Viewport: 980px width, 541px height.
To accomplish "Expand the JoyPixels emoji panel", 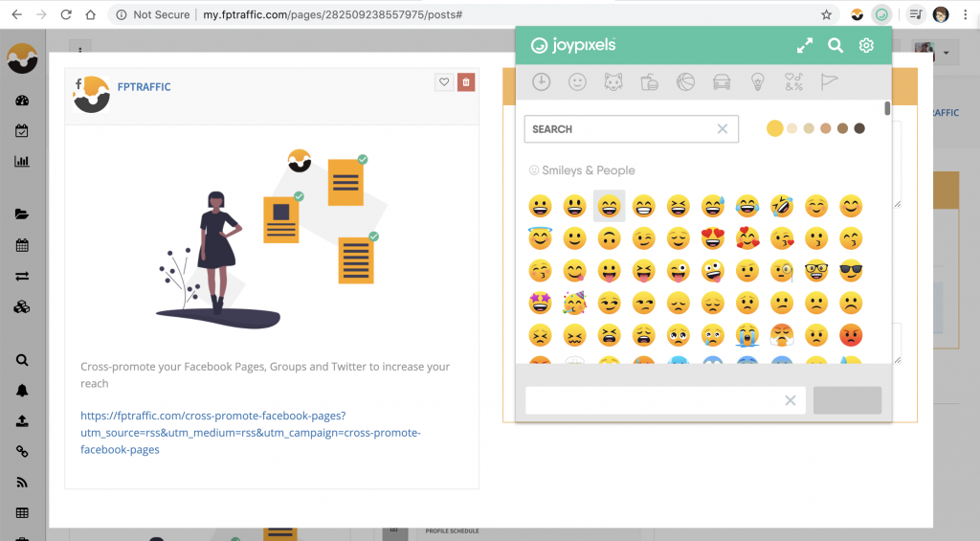I will coord(805,45).
